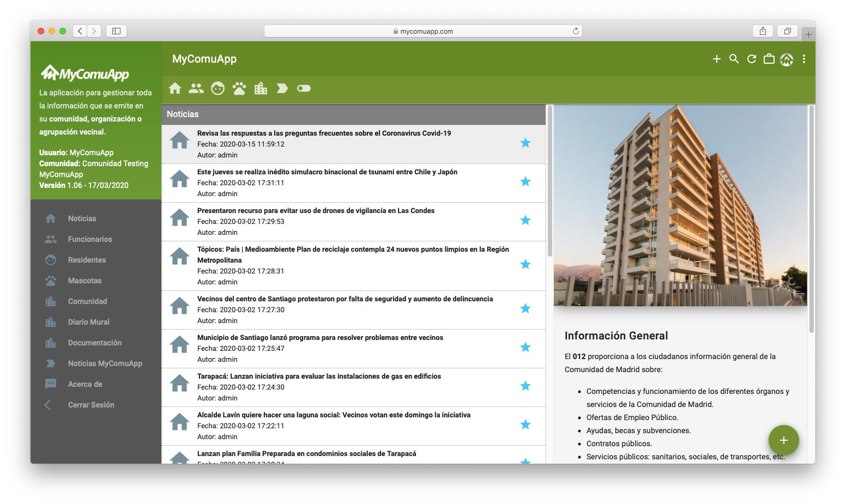The width and height of the screenshot is (846, 504).
Task: Click the plus icon in app header
Action: [716, 59]
